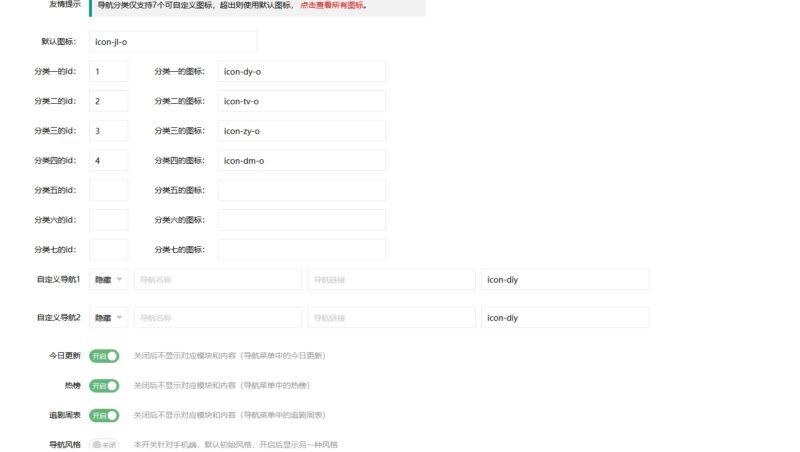This screenshot has height=452, width=800.
Task: Click the empty 分类五的id field
Action: point(108,190)
